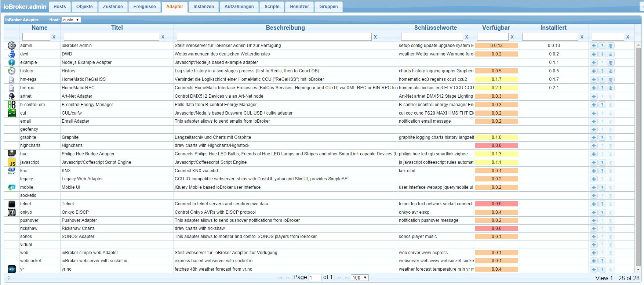Delete the admin adapter with the trash icon
Viewport: 644px width, 285px height.
pyautogui.click(x=611, y=46)
